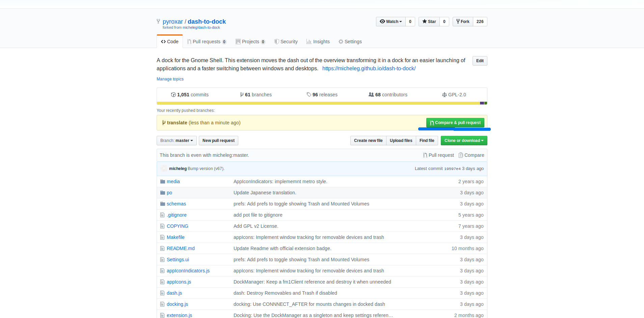Screen dimensions: 644x318
Task: Open 'Add GPL v2 License.' commit message
Action: [256, 226]
